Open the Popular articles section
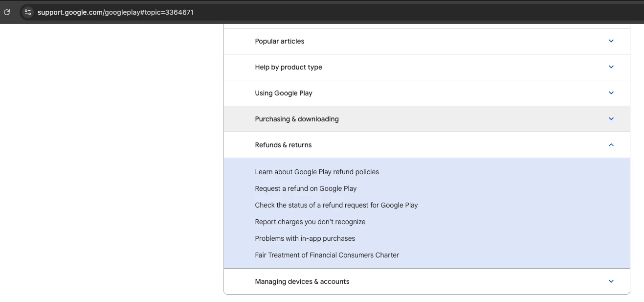Screen dimensions: 644x302 tap(280, 42)
